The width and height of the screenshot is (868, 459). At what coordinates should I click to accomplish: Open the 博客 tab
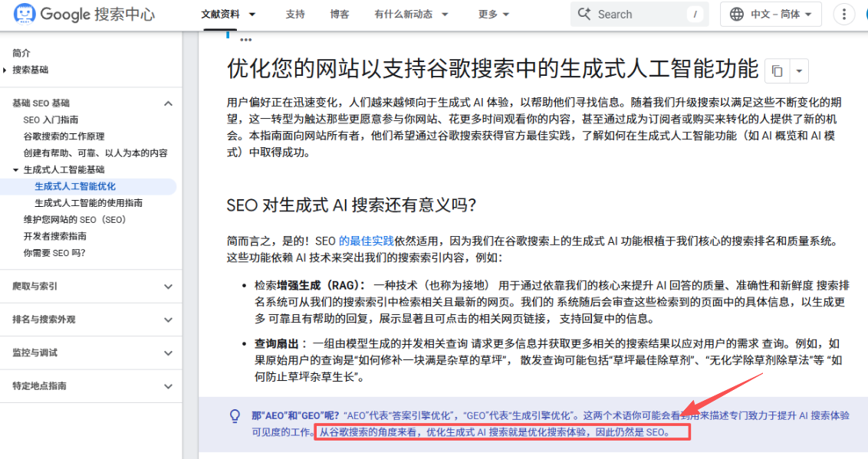pyautogui.click(x=340, y=15)
